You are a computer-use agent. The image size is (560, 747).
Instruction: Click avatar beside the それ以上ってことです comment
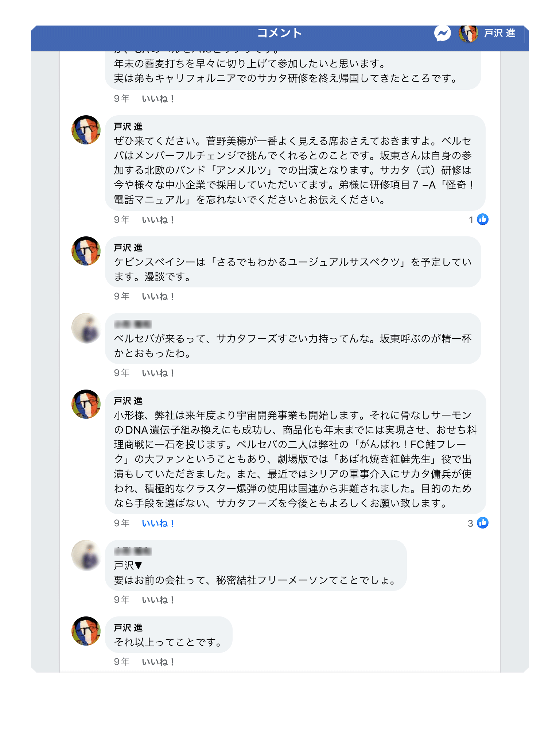tap(86, 631)
